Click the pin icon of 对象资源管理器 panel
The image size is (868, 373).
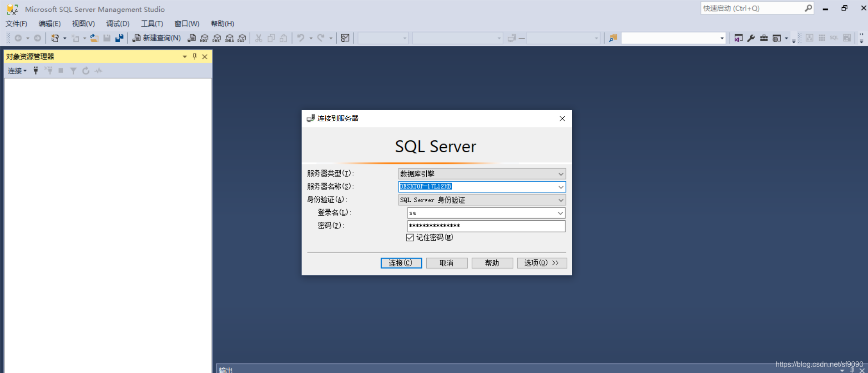pos(195,56)
